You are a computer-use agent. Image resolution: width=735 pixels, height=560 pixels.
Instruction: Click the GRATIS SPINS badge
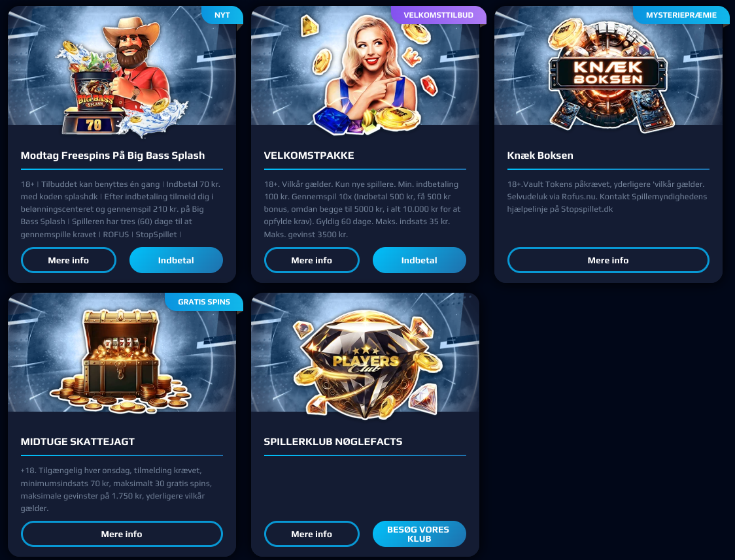pyautogui.click(x=204, y=302)
